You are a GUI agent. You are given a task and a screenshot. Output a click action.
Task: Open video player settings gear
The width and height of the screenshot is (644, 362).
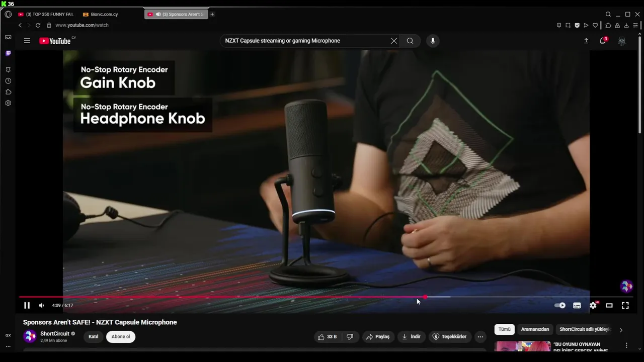(593, 305)
